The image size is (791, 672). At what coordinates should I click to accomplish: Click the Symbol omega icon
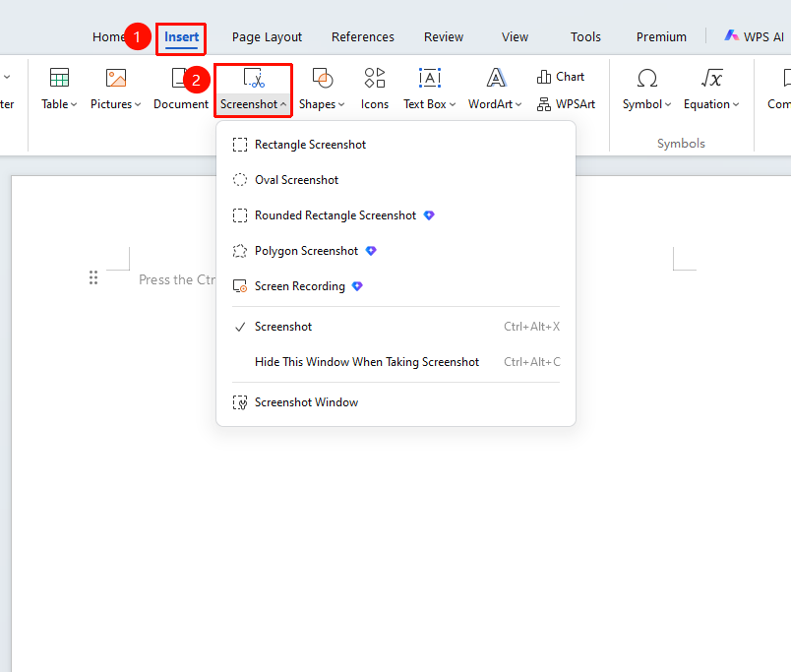[x=646, y=78]
